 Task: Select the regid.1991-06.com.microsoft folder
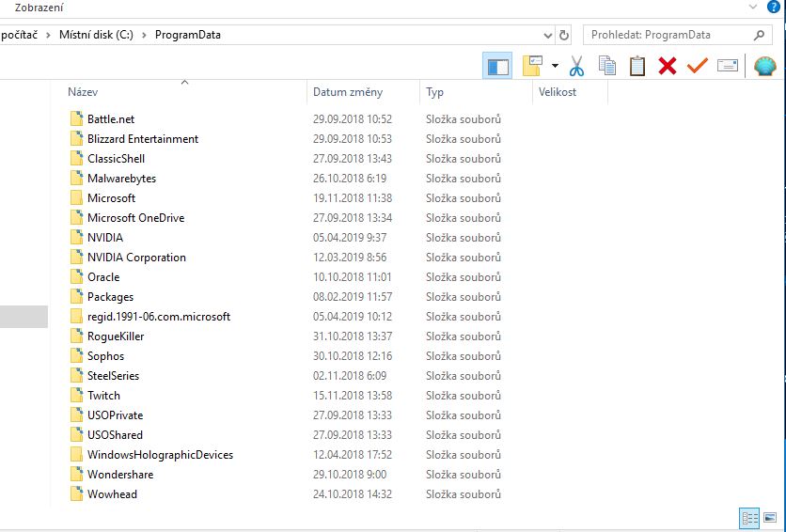pos(159,317)
